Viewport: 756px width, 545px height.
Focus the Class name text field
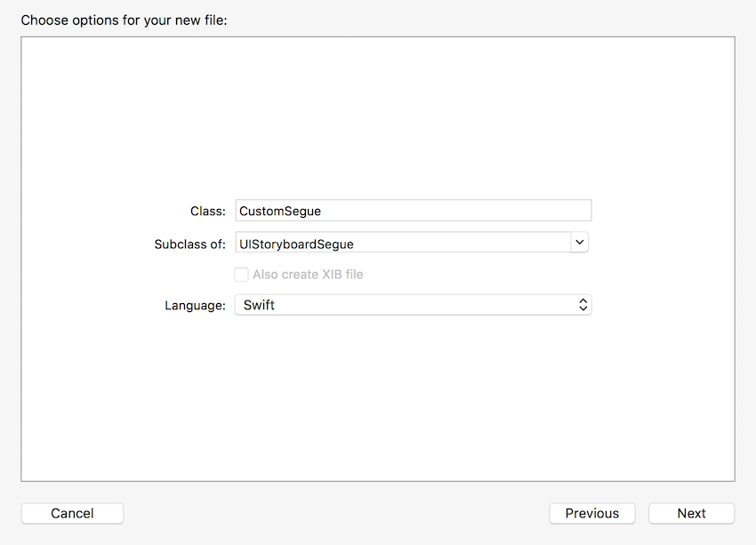pos(414,211)
